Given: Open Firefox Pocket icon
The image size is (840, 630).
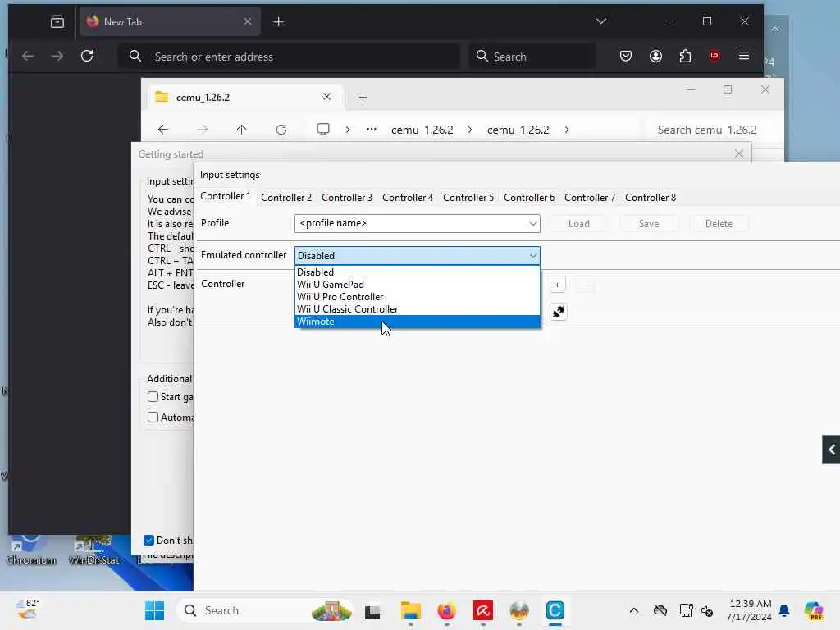Looking at the screenshot, I should [626, 57].
